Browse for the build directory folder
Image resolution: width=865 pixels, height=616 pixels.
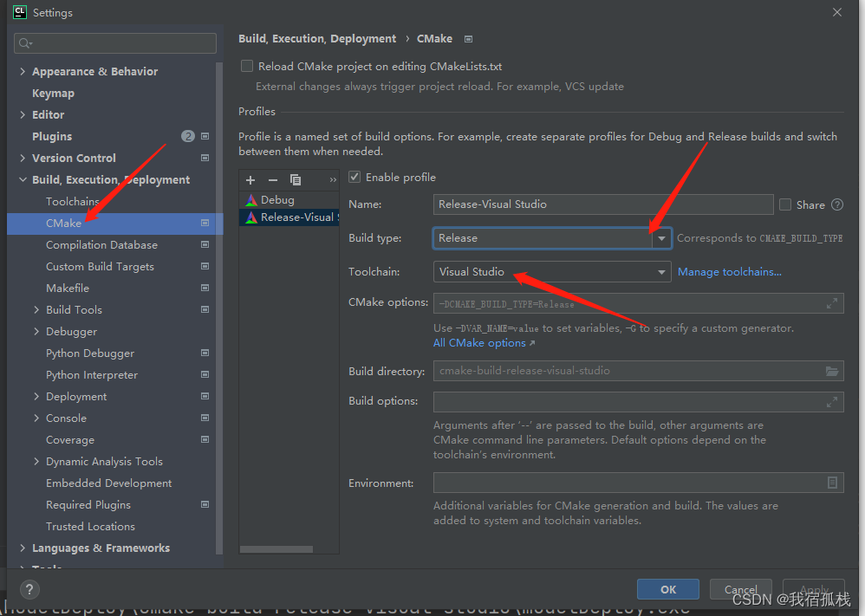pos(832,371)
